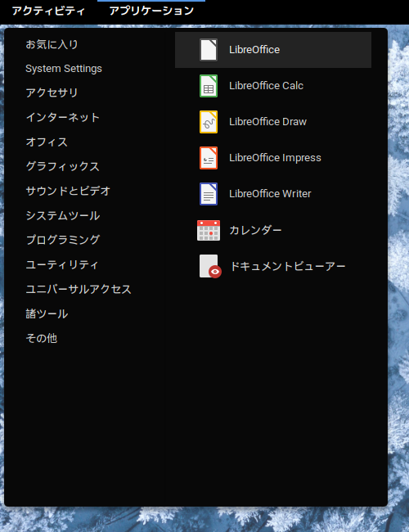Screen dimensions: 409x532
Task: Open the ドキュメントビューアー viewer icon
Action: pos(210,266)
